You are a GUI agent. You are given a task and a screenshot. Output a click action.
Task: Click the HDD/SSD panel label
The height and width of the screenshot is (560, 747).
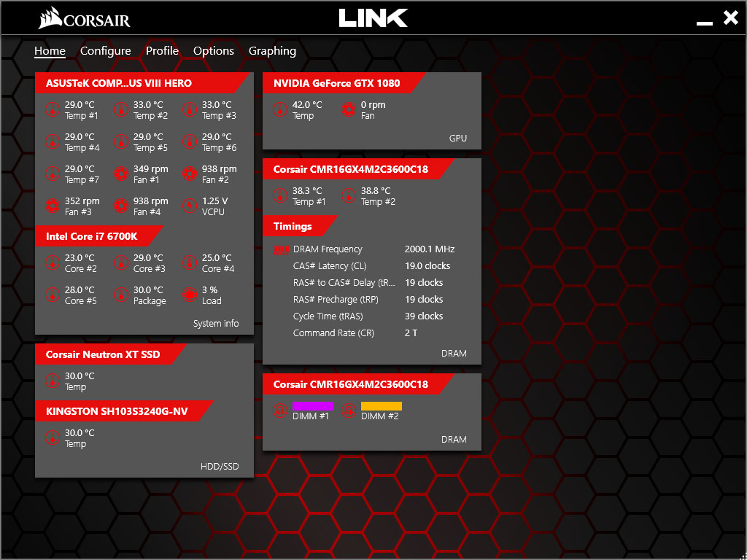click(220, 467)
